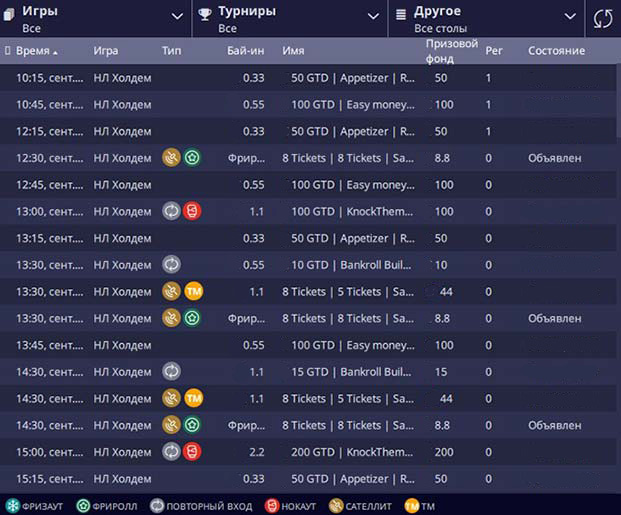Click the 2.2 buy-in value
The width and height of the screenshot is (621, 515).
tap(257, 452)
